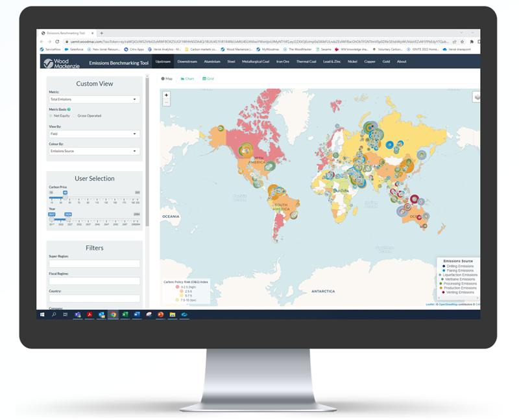Click the Metric Basis info help icon
This screenshot has height=420, width=519.
tap(69, 110)
